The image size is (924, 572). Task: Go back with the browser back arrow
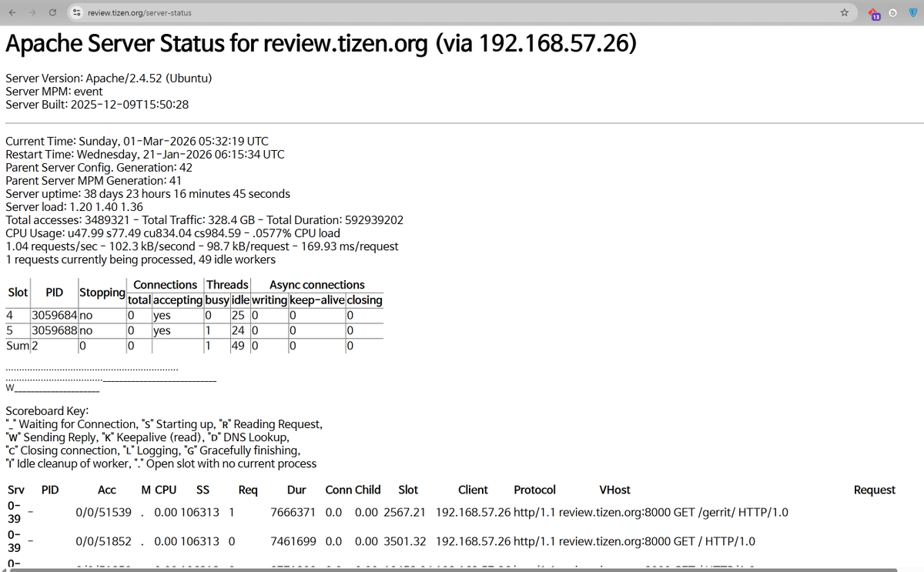pos(12,13)
